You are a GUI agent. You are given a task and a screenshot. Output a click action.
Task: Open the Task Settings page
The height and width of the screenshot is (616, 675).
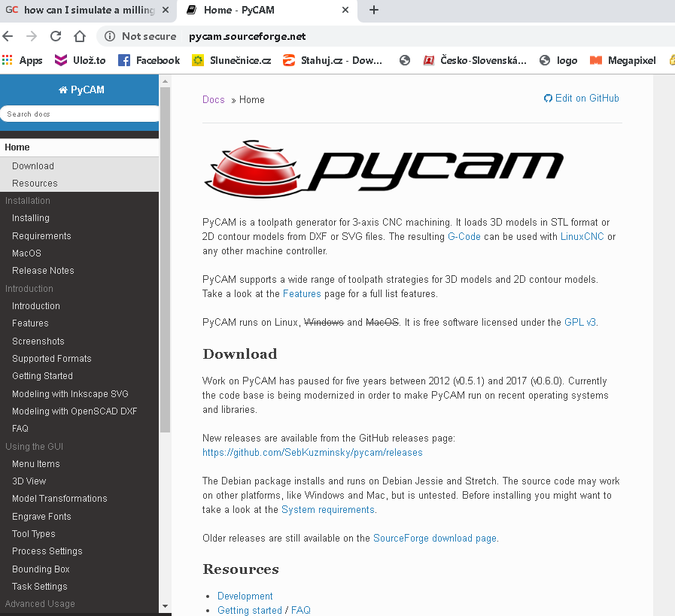40,587
